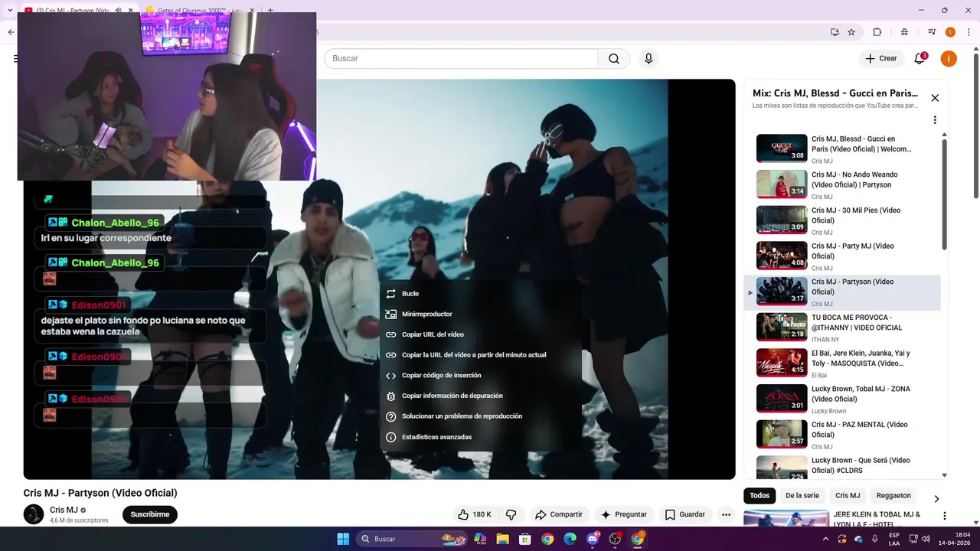
Task: Select Copiar información de depuración
Action: click(480, 396)
